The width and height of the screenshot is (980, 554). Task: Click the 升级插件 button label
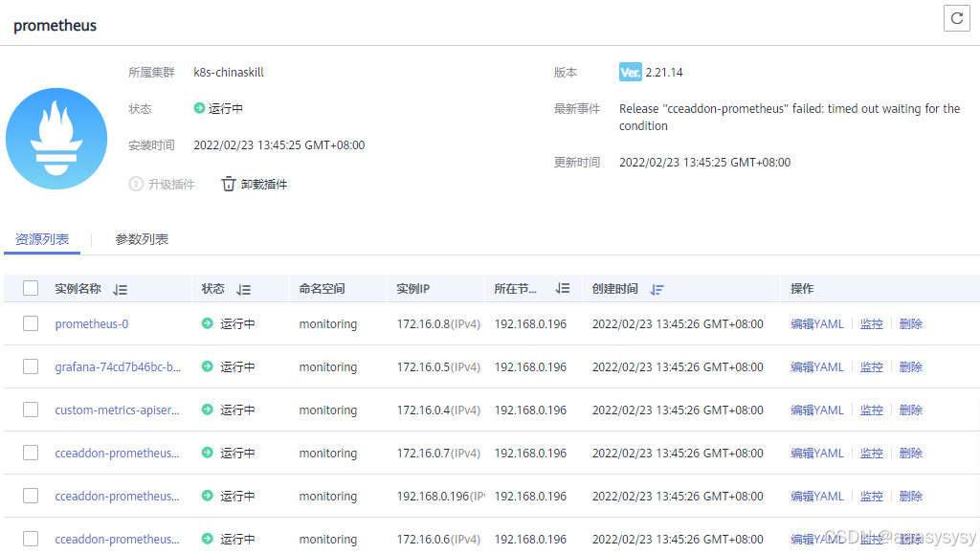tap(171, 185)
